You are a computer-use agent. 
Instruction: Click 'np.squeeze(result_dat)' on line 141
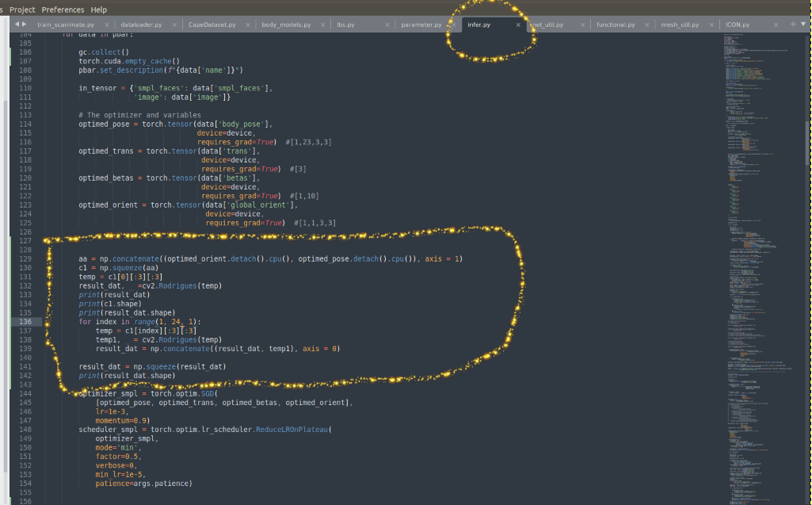point(180,366)
